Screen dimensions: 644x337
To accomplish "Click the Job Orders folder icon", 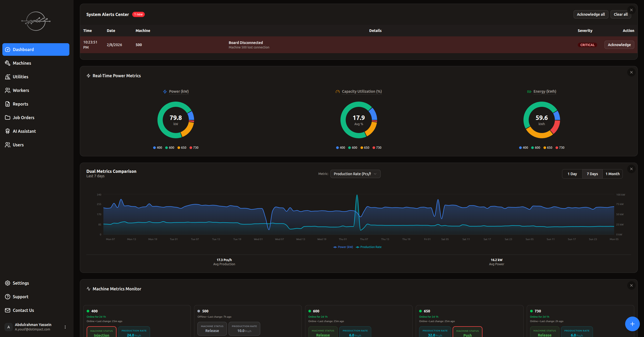I will coord(8,118).
